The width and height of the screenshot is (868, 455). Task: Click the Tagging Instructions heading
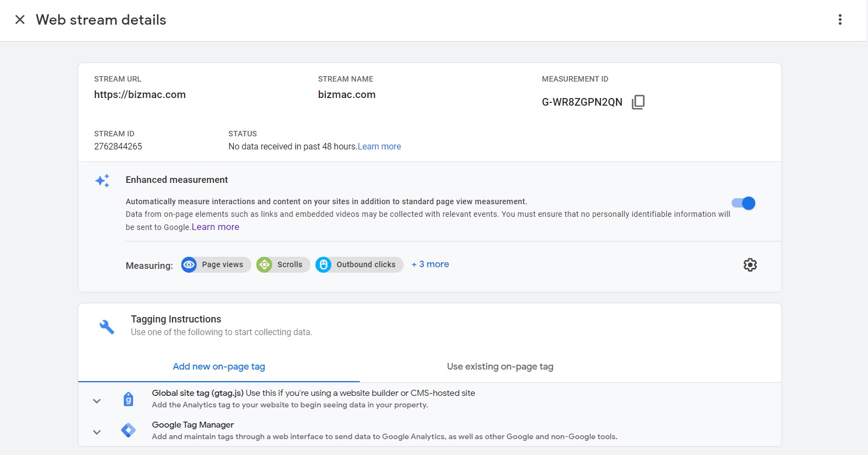(176, 319)
